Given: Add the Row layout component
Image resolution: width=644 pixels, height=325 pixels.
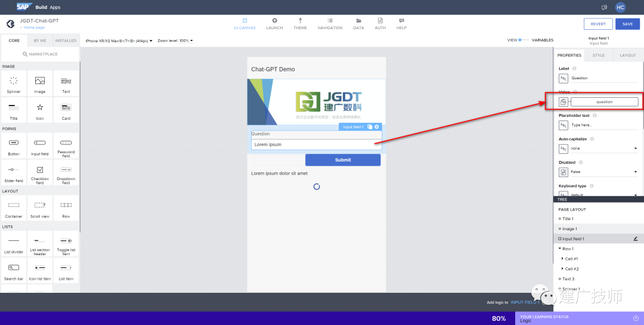Looking at the screenshot, I should coord(66,208).
